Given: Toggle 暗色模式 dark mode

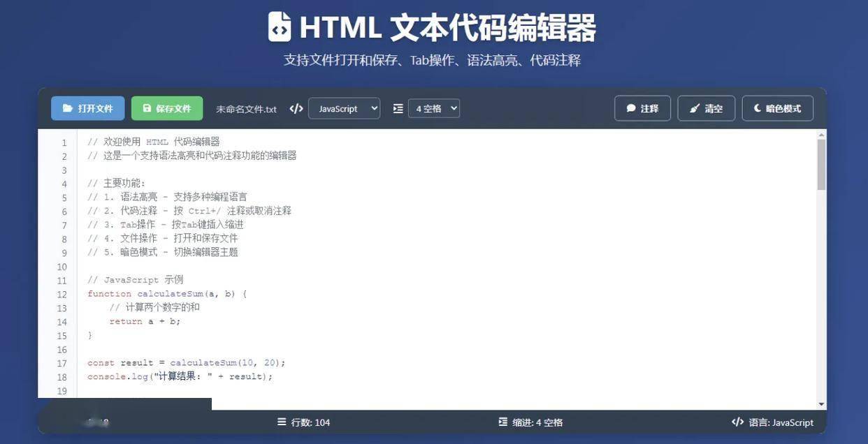Looking at the screenshot, I should [777, 109].
